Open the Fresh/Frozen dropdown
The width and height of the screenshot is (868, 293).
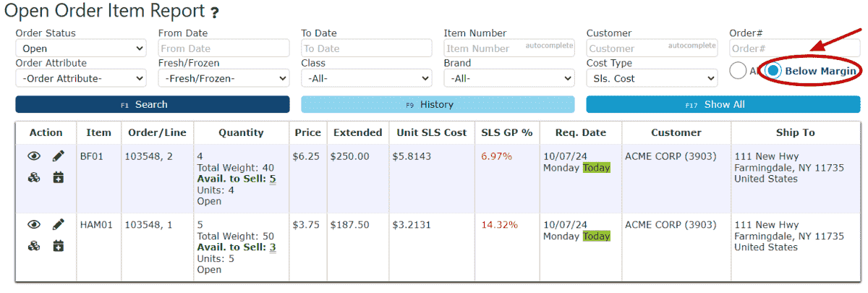pos(224,78)
